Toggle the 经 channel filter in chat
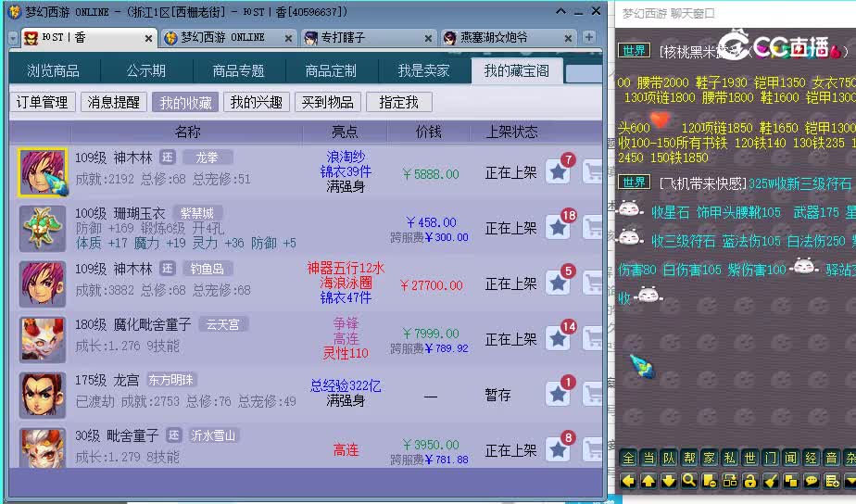The image size is (856, 504). click(812, 458)
